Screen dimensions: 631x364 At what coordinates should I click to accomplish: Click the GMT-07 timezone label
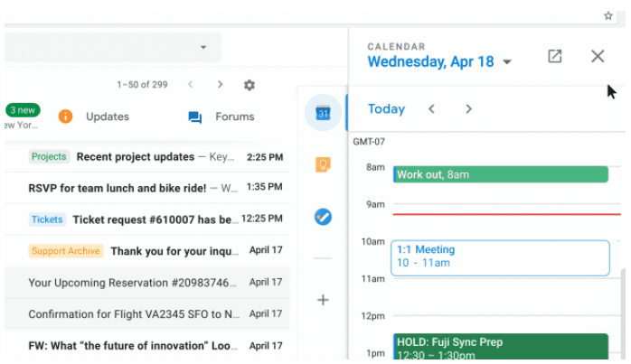369,142
